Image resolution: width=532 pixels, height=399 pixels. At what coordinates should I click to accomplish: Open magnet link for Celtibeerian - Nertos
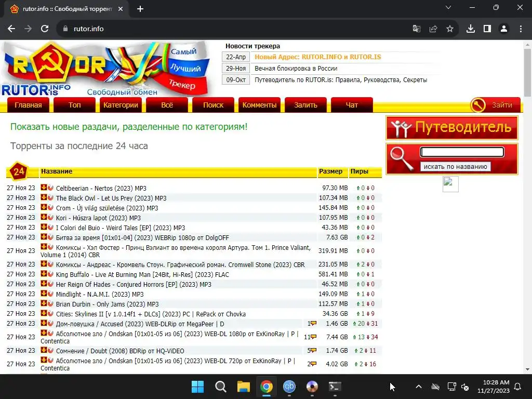tap(50, 187)
